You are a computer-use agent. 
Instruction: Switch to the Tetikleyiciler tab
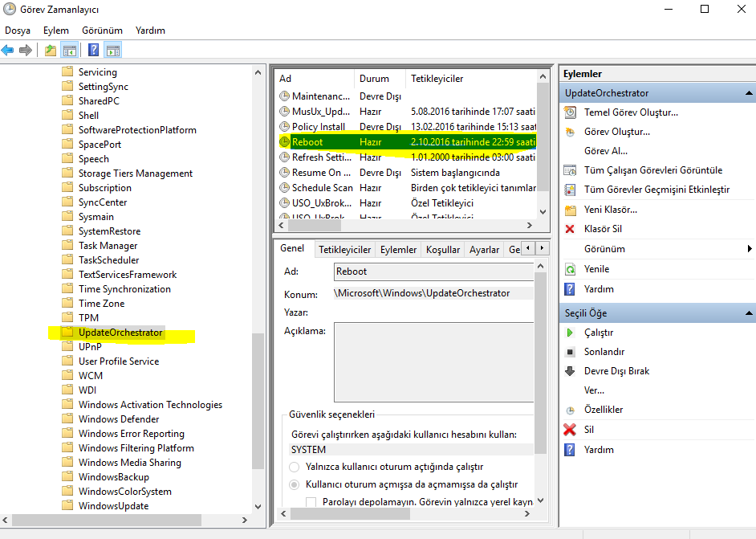coord(344,250)
